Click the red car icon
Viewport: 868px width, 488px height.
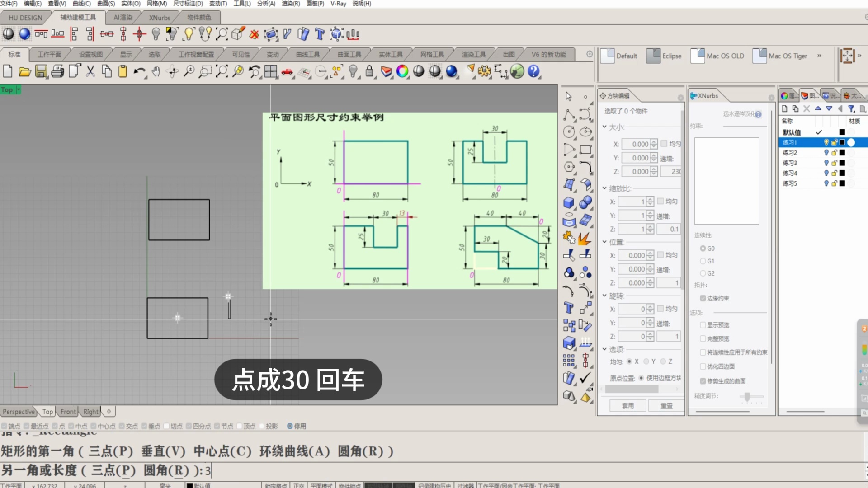pyautogui.click(x=287, y=71)
